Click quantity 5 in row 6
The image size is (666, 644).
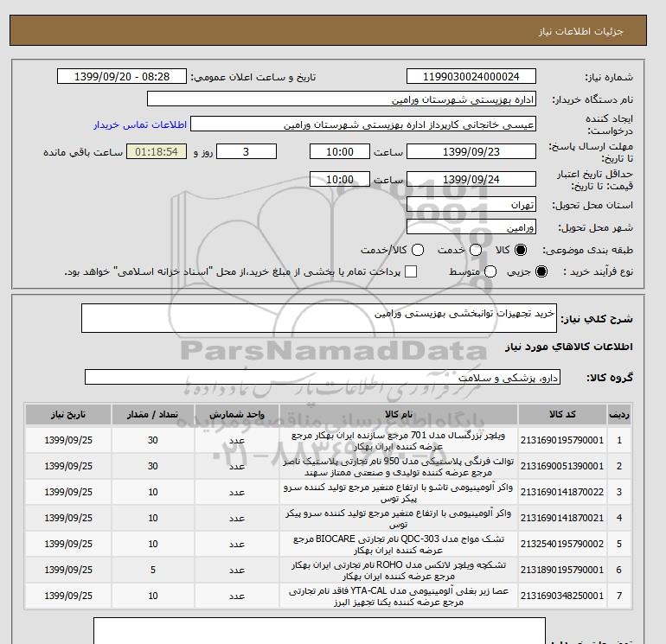pos(153,570)
